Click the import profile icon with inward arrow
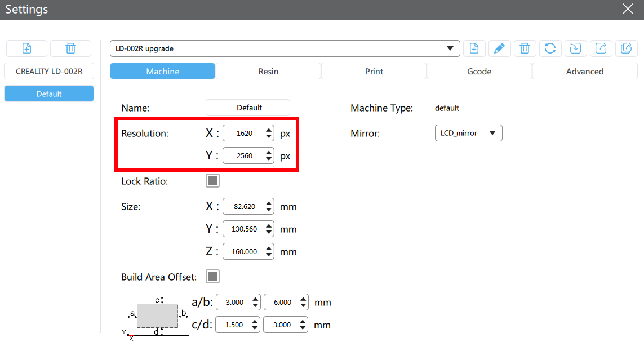644x351 pixels. click(x=575, y=48)
